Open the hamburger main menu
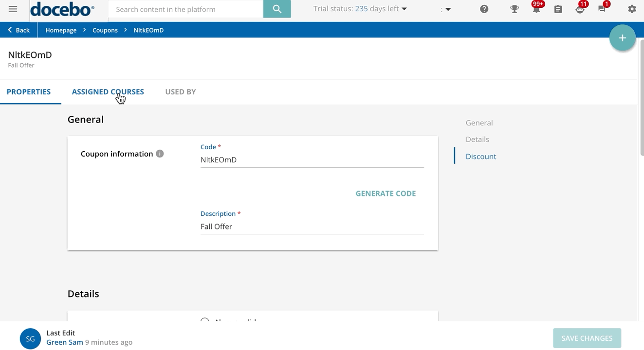 point(13,9)
